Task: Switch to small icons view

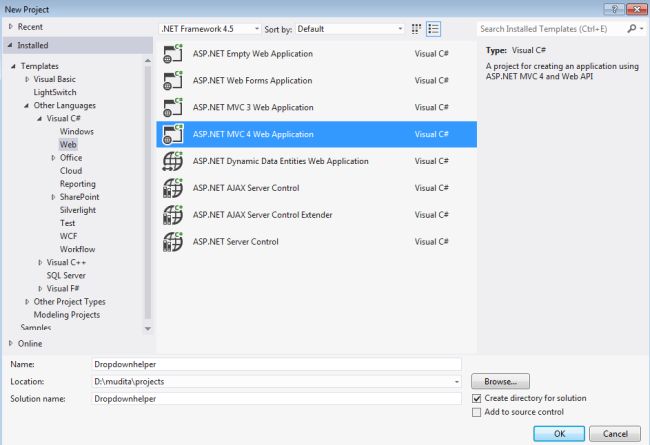Action: [416, 29]
